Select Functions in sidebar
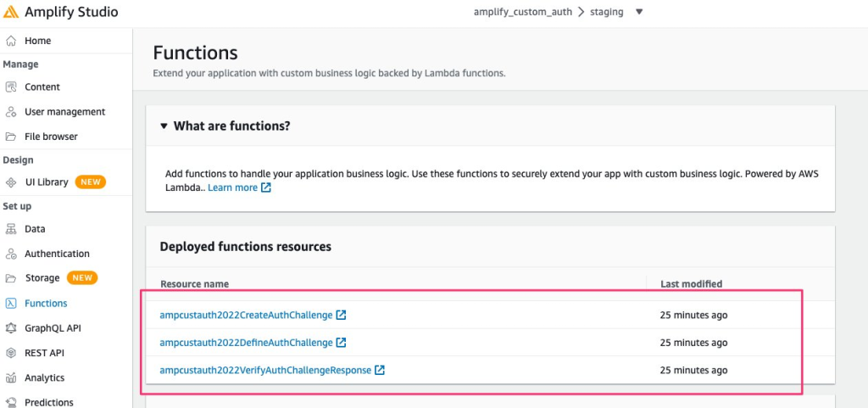Screen dimensions: 868x408 46,304
